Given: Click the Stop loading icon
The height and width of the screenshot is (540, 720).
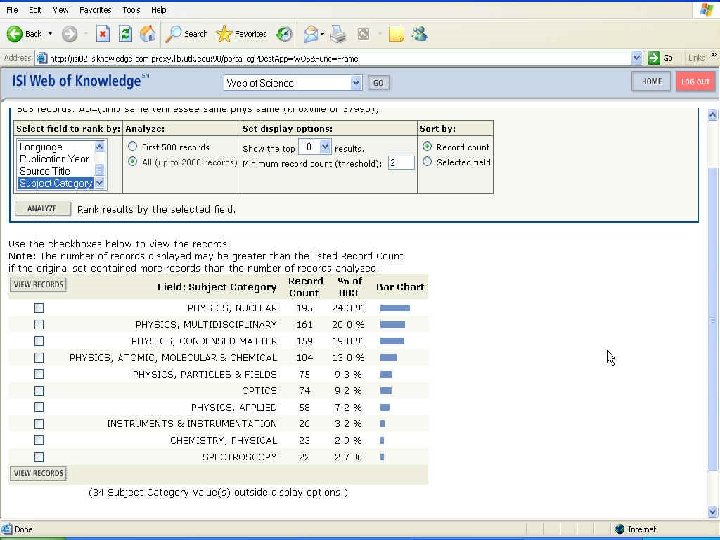Looking at the screenshot, I should tap(102, 34).
